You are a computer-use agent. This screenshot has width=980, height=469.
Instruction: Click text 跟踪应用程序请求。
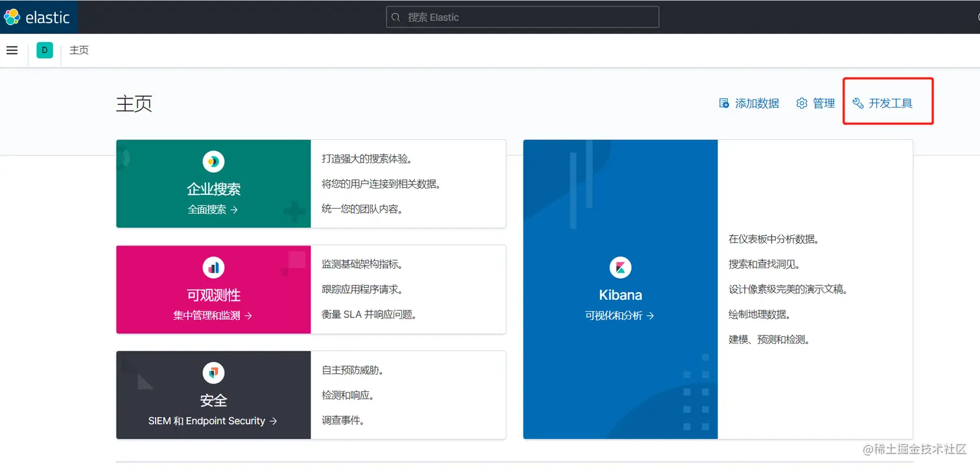click(363, 290)
